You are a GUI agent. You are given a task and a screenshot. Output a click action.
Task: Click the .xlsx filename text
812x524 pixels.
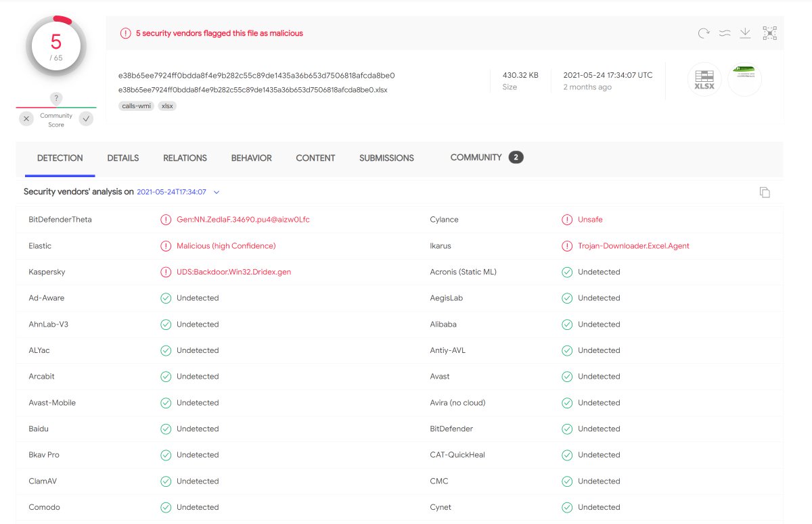252,90
